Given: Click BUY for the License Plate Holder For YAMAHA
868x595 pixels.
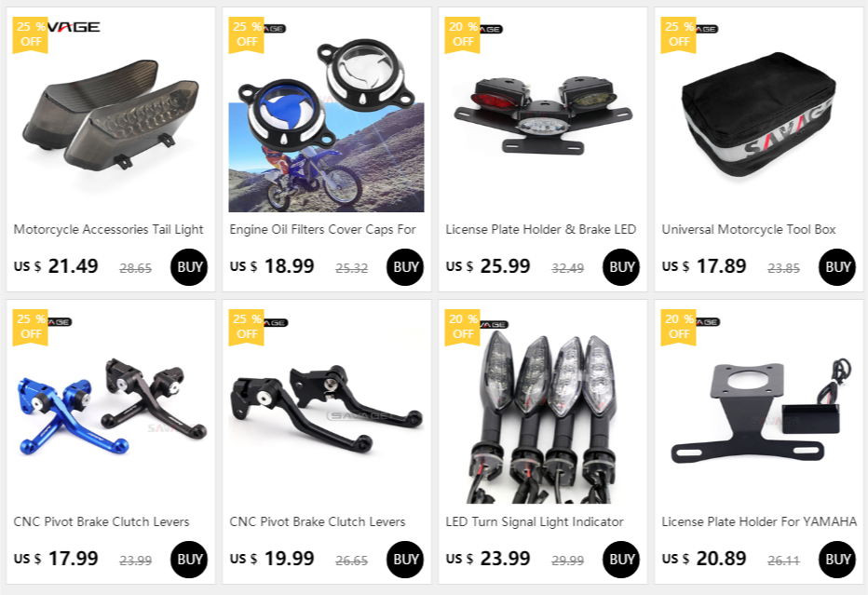Looking at the screenshot, I should (837, 560).
